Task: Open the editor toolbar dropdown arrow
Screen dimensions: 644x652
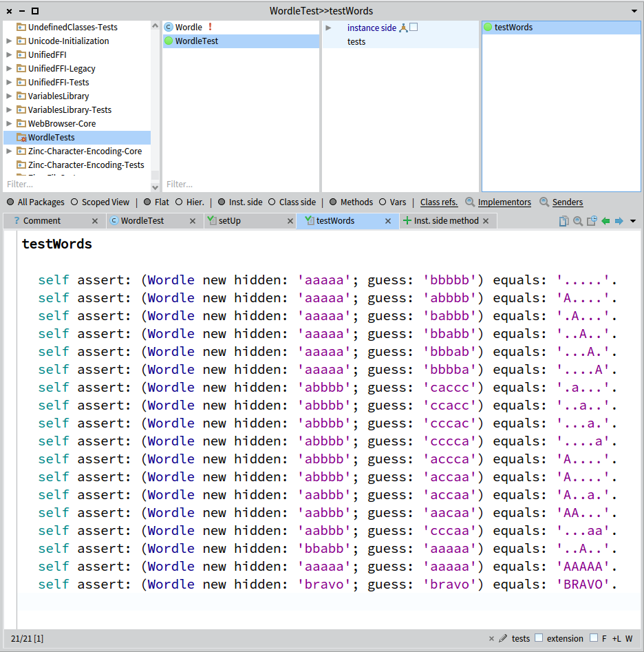Action: tap(633, 221)
